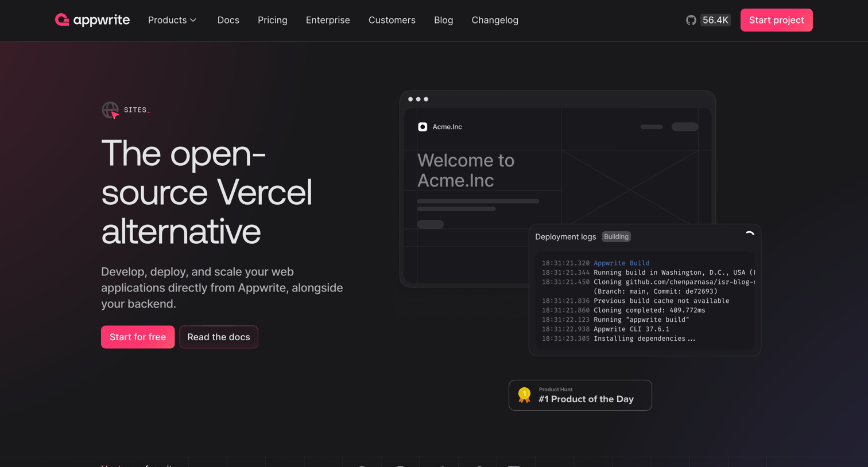This screenshot has height=467, width=868.
Task: Click the 'SITES_' label text
Action: [x=137, y=110]
